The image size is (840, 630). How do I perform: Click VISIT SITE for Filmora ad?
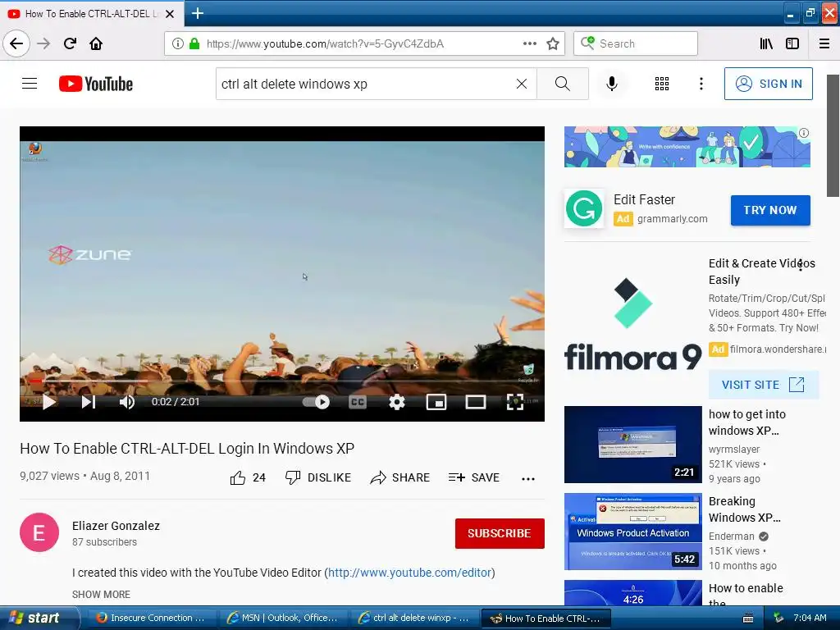tap(763, 385)
